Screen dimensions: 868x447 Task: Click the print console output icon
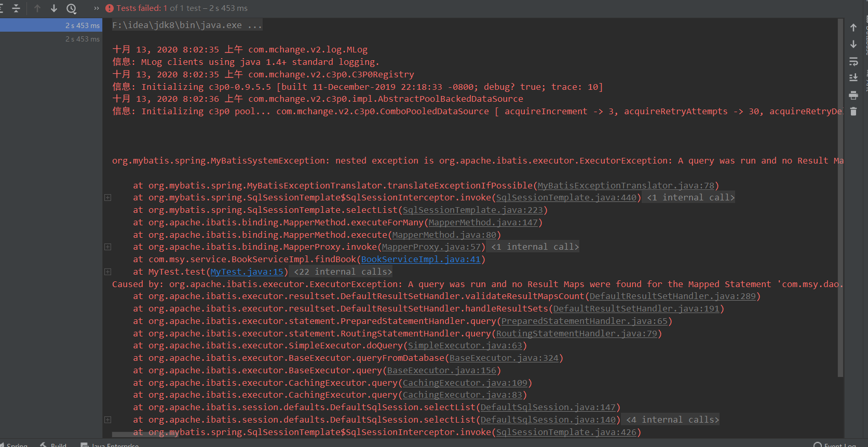click(853, 95)
